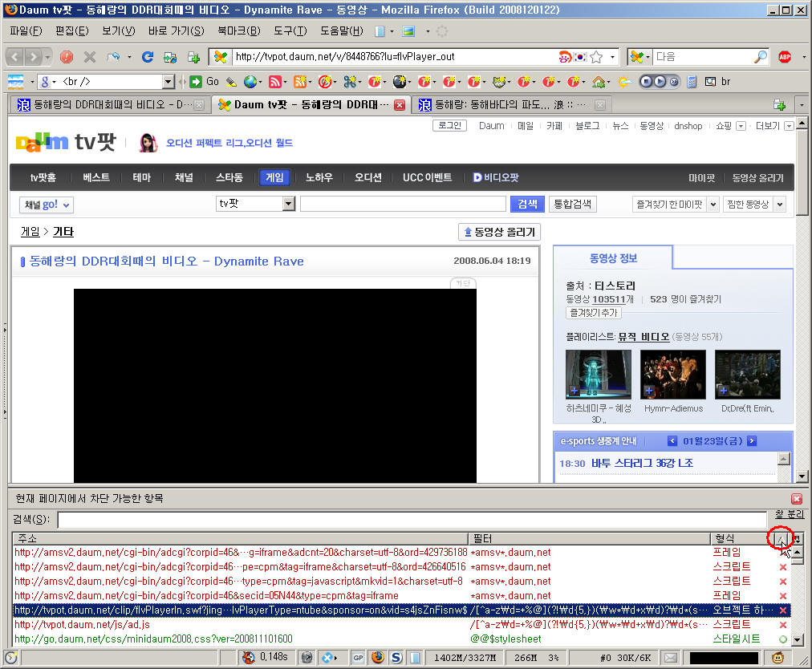Open the 즐겨찾기한 마이팟 dropdown

tap(713, 204)
